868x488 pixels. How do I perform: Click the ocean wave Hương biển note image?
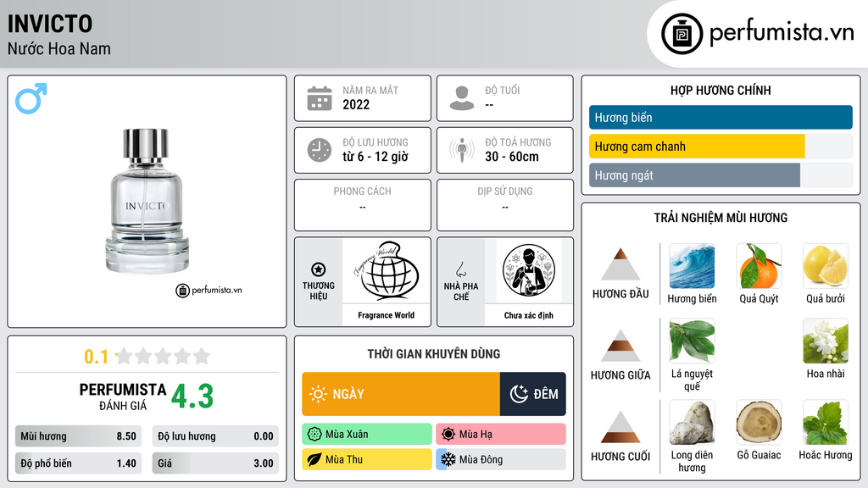click(x=692, y=266)
